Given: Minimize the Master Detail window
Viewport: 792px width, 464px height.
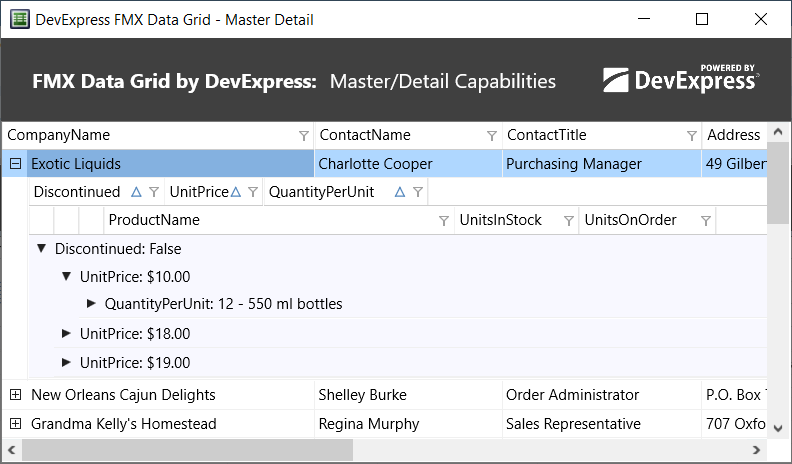Looking at the screenshot, I should pyautogui.click(x=644, y=19).
